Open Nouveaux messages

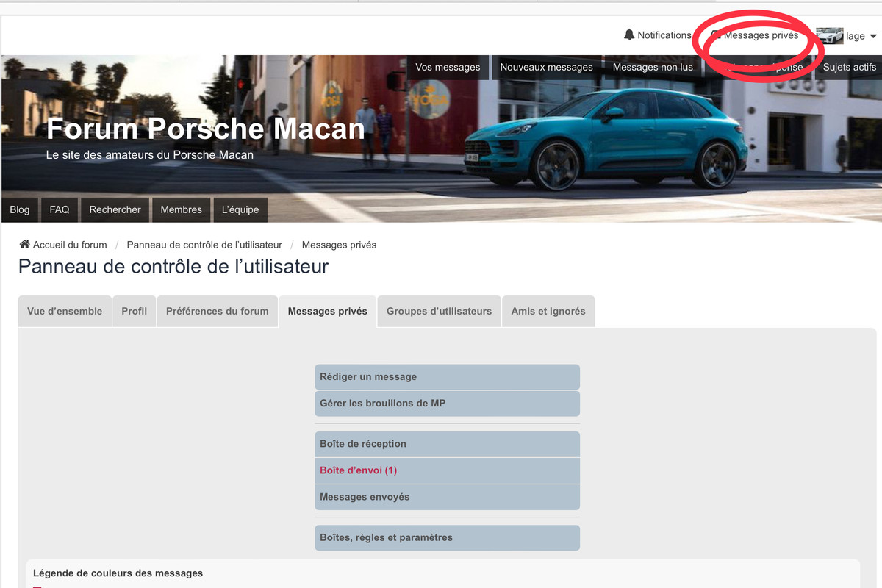546,67
